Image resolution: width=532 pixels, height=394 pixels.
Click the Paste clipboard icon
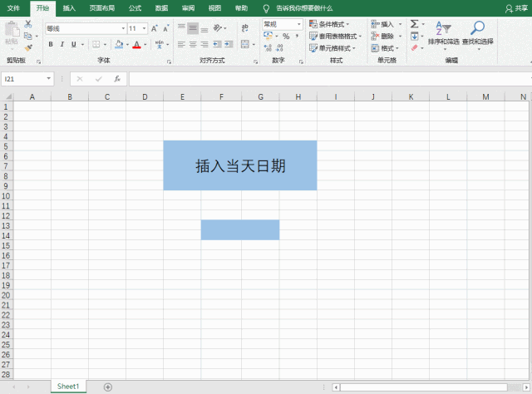[12, 30]
